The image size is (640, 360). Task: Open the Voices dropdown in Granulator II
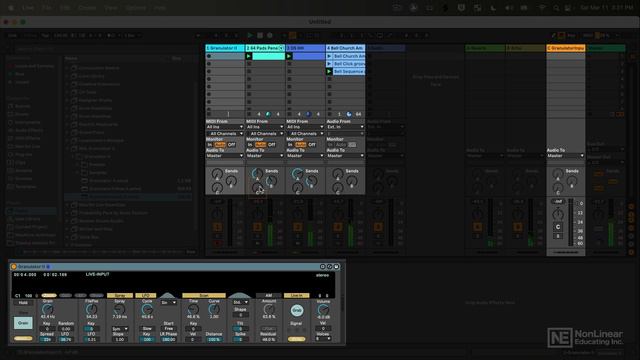pos(323,339)
